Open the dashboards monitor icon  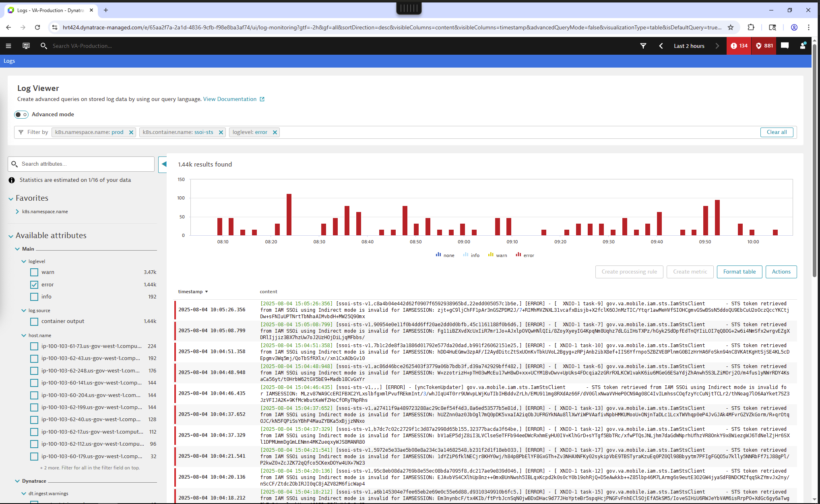[x=26, y=46]
